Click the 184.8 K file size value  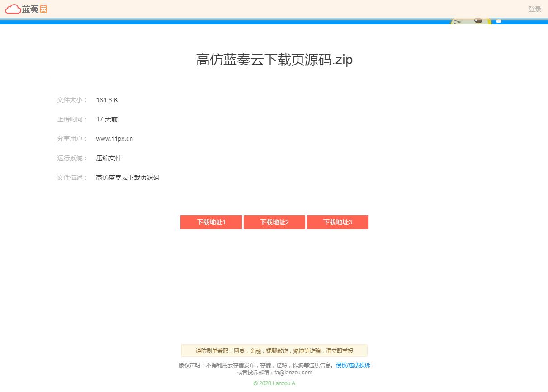click(107, 100)
